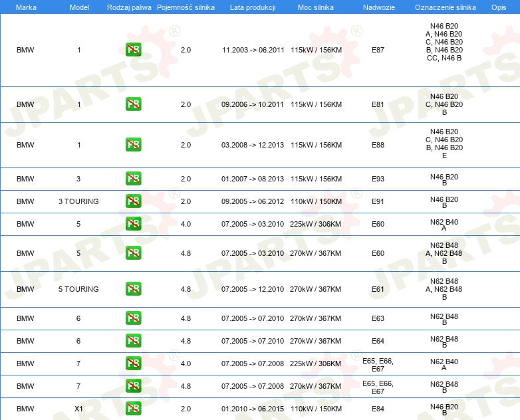520x420 pixels.
Task: Click date range 03.2008 -> 12.2013
Action: click(x=253, y=145)
